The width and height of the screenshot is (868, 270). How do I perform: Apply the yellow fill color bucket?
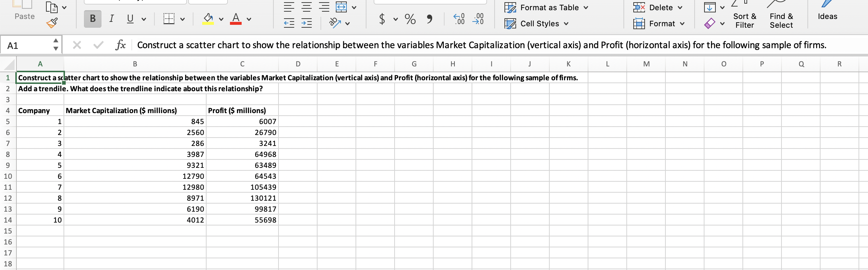(x=208, y=19)
